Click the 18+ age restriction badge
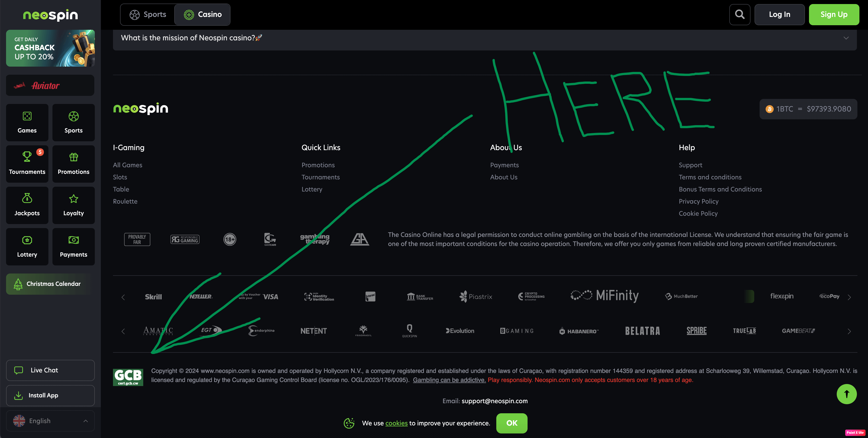 coord(230,239)
